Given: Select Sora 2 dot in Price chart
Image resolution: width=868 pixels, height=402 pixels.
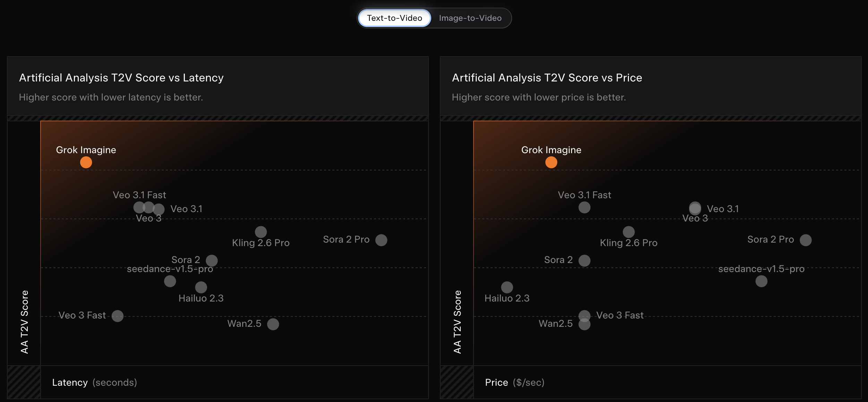Looking at the screenshot, I should coord(585,260).
